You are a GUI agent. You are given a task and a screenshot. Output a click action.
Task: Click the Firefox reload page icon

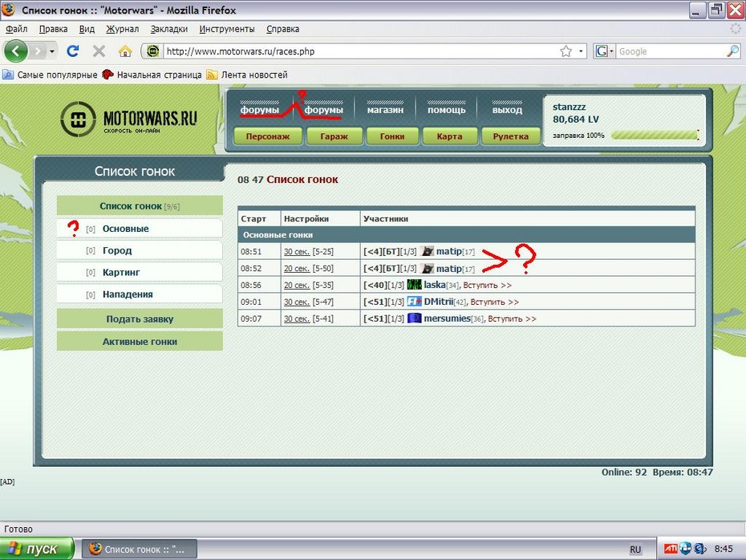73,51
